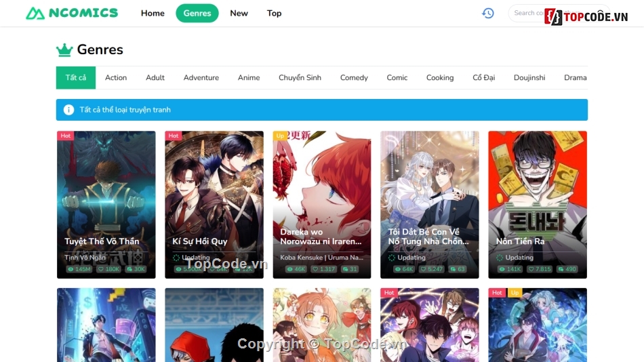This screenshot has height=362, width=644.
Task: Select the Cooking genre tab
Action: coord(440,78)
